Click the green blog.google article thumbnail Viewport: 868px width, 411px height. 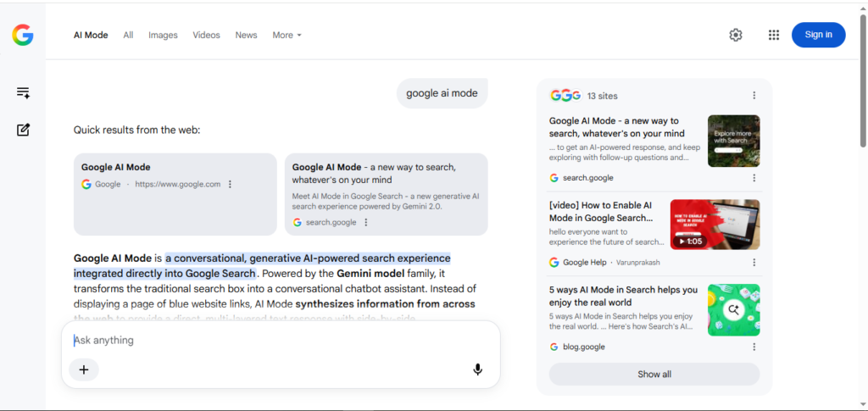733,310
